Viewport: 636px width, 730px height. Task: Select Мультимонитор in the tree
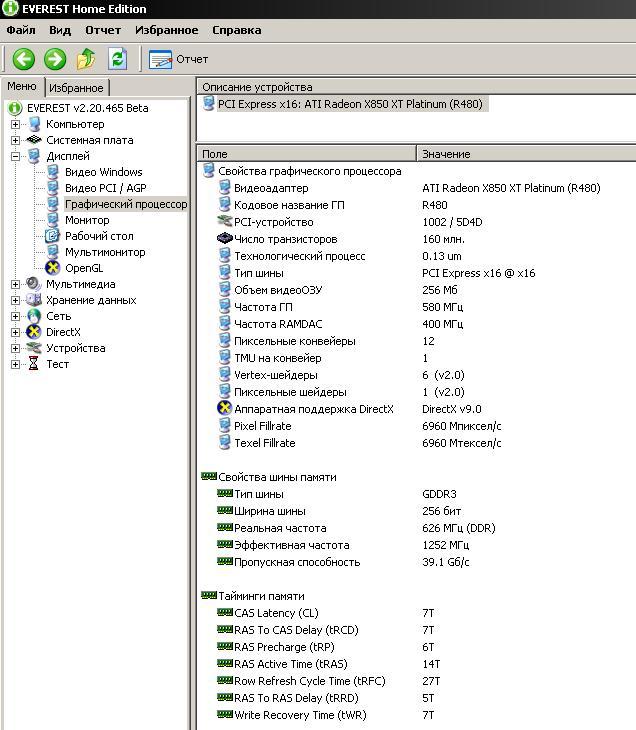coord(105,252)
